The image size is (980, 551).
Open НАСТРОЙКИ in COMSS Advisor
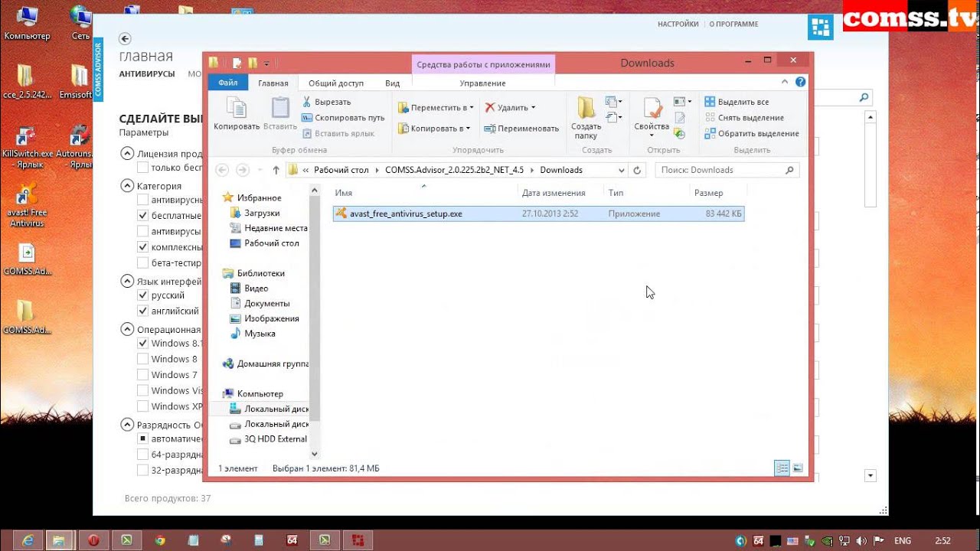(678, 24)
